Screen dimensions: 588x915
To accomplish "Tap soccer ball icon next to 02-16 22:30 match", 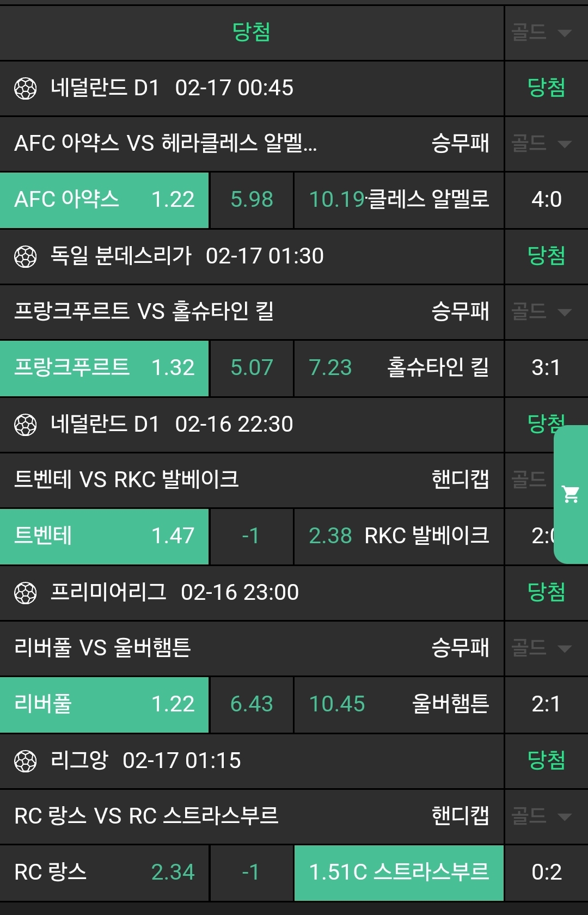I will (x=25, y=425).
